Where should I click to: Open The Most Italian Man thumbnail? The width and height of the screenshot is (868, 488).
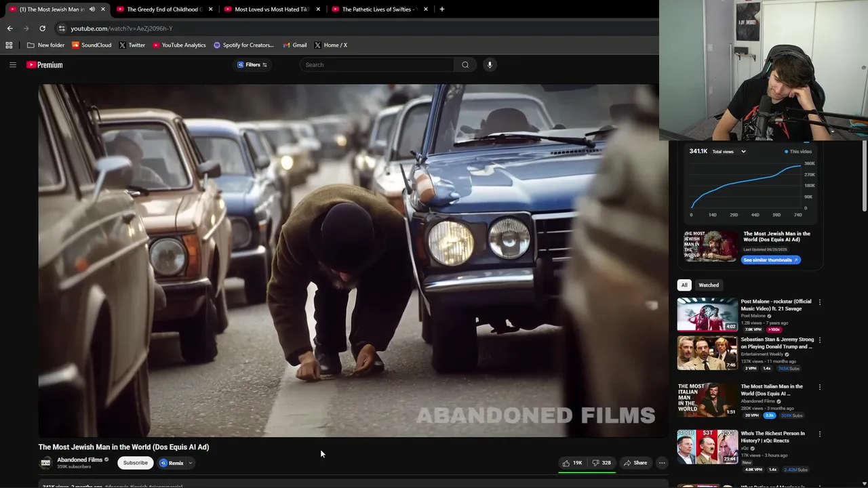click(x=707, y=400)
